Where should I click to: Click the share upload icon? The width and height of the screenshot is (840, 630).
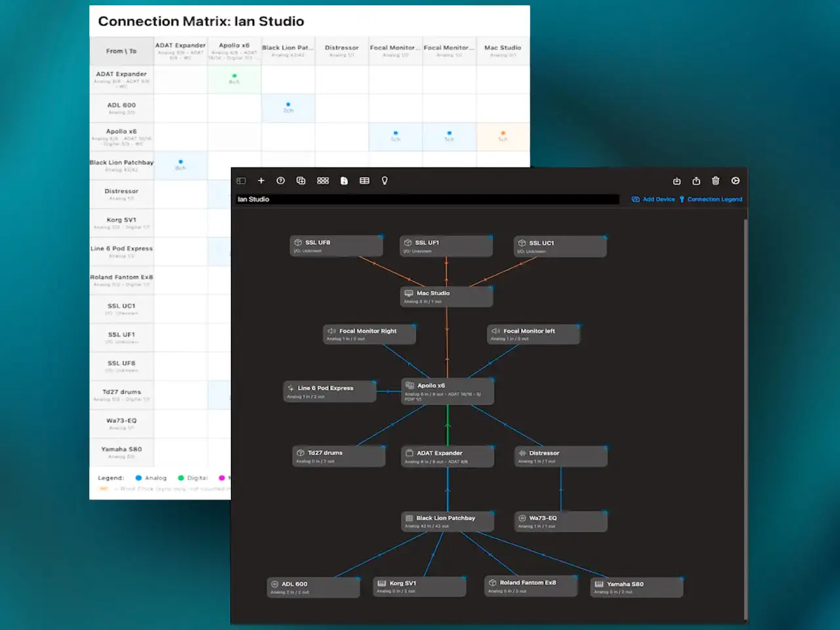pos(696,180)
